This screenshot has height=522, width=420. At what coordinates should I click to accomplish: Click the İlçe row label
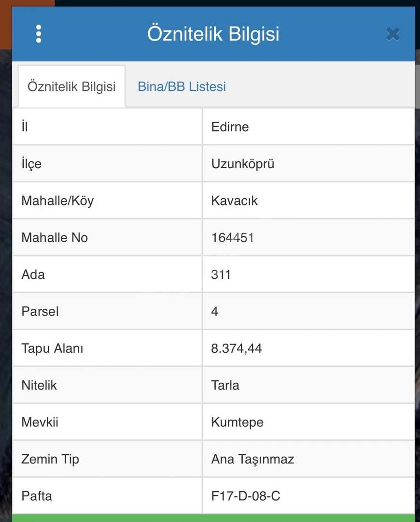click(x=31, y=164)
